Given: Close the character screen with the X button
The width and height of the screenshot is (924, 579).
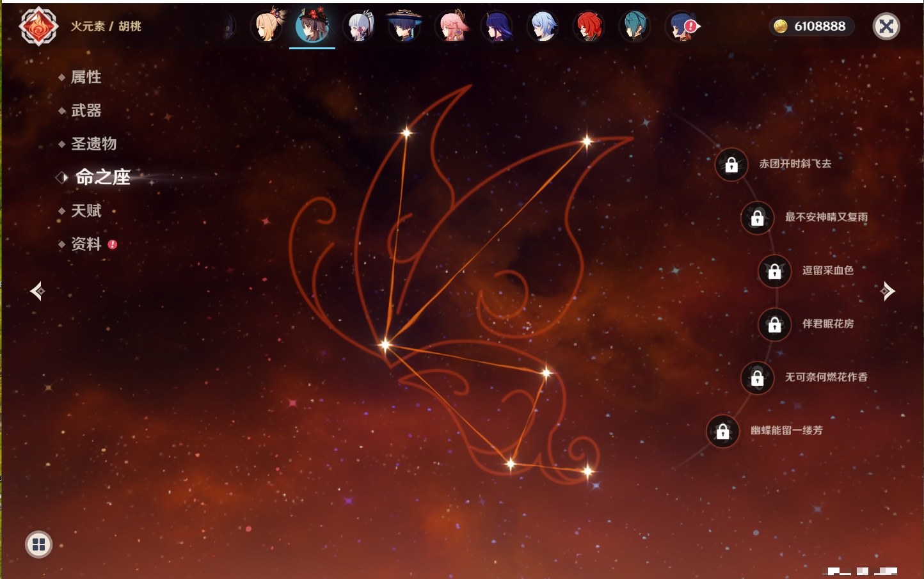Looking at the screenshot, I should tap(886, 26).
